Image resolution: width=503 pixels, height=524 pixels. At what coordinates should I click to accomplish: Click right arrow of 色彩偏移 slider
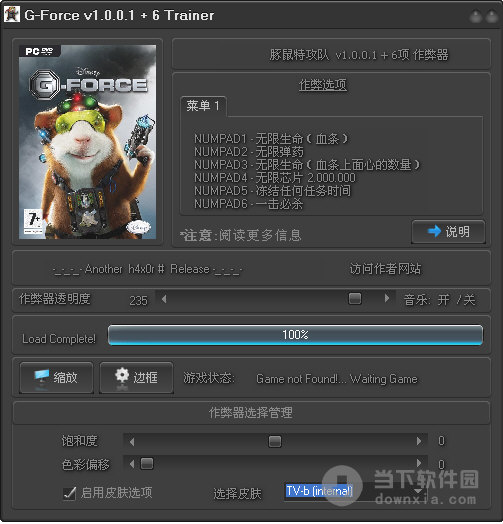(x=419, y=463)
